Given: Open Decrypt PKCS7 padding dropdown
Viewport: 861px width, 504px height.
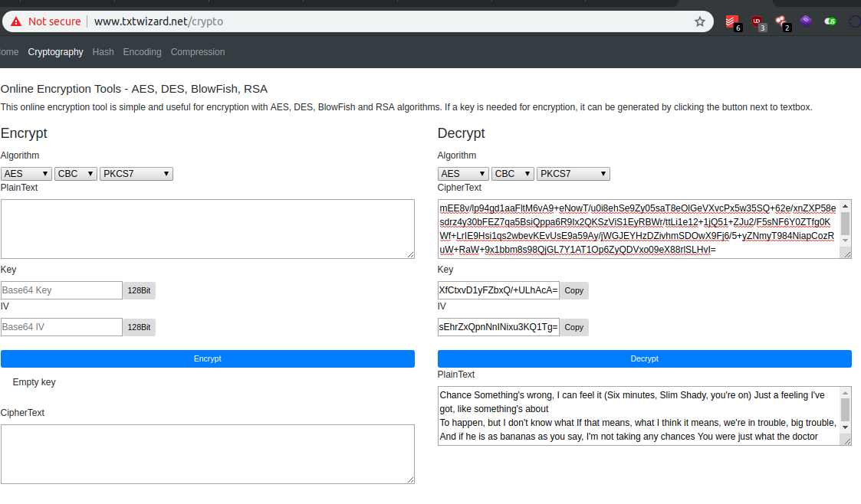Looking at the screenshot, I should (x=573, y=174).
